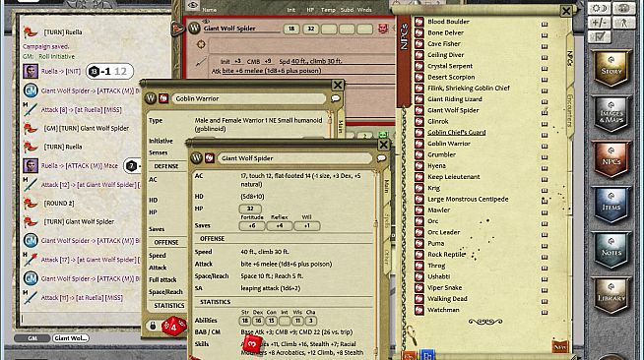This screenshot has height=360, width=644.
Task: Switch to the NPCs tab on the list edge
Action: click(x=570, y=59)
